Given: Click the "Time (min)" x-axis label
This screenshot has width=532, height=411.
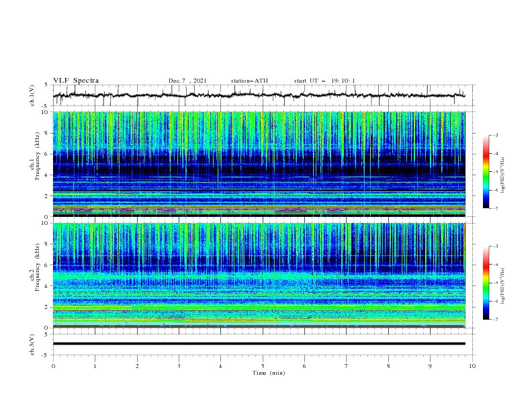Looking at the screenshot, I should click(x=269, y=373).
